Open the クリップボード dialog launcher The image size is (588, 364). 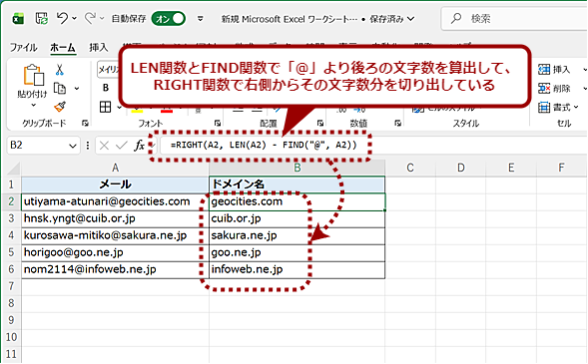click(85, 123)
